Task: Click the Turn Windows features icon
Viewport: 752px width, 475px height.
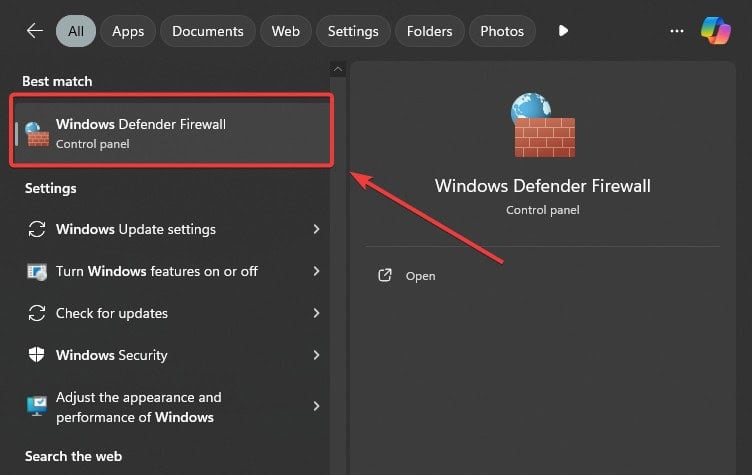Action: [36, 272]
